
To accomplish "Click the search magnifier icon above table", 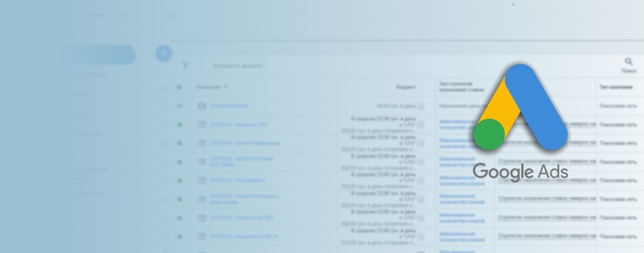I will pyautogui.click(x=628, y=62).
